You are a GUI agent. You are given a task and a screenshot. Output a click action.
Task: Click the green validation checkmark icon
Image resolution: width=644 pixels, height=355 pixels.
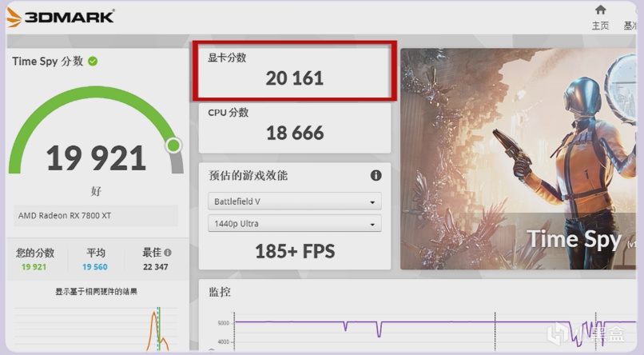[93, 62]
